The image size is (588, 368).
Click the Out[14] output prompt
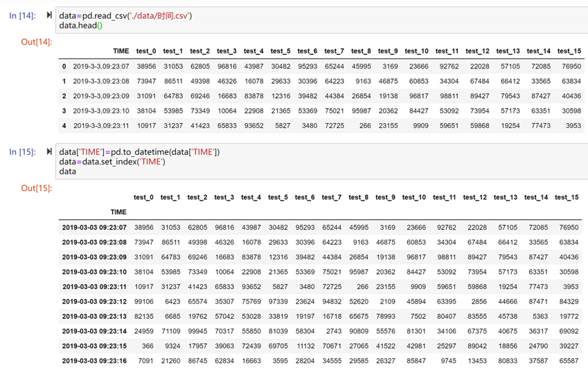point(37,42)
